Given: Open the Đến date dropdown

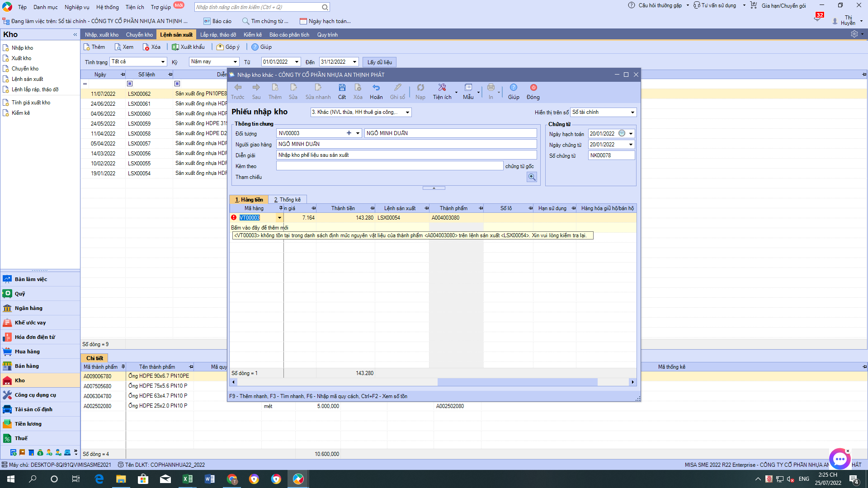Looking at the screenshot, I should click(355, 62).
